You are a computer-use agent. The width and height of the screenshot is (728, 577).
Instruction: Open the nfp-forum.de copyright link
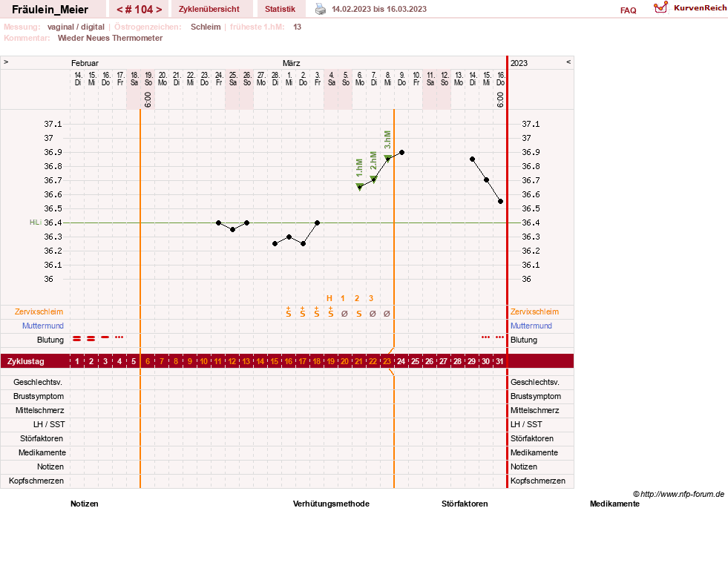[x=678, y=494]
